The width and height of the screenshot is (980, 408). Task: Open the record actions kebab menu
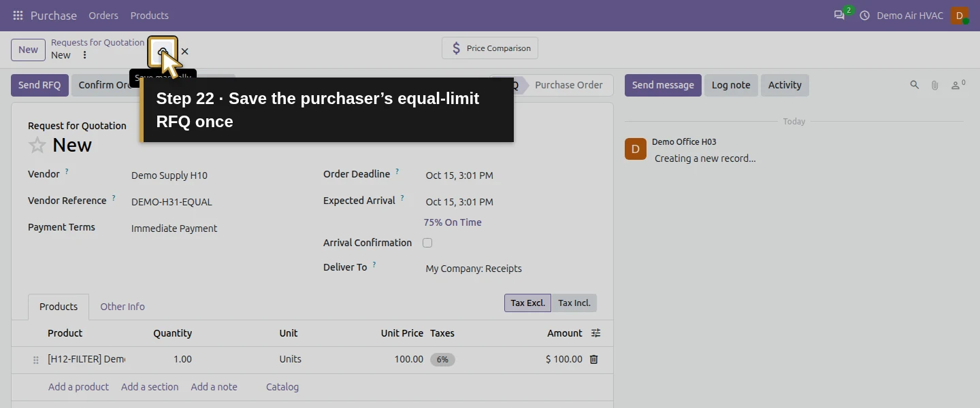click(84, 55)
